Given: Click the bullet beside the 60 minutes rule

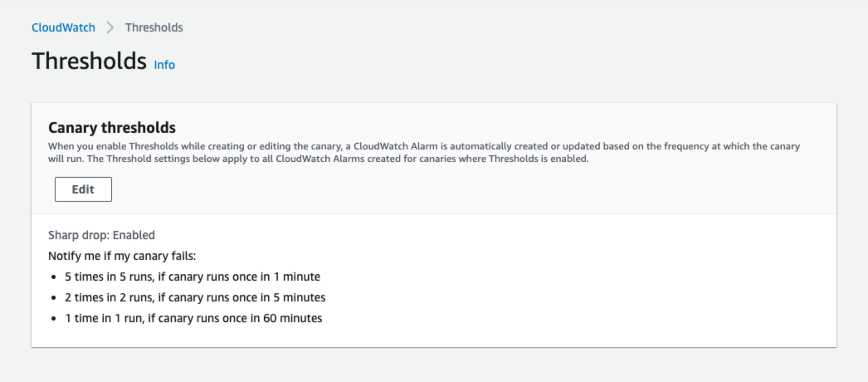Looking at the screenshot, I should (54, 318).
